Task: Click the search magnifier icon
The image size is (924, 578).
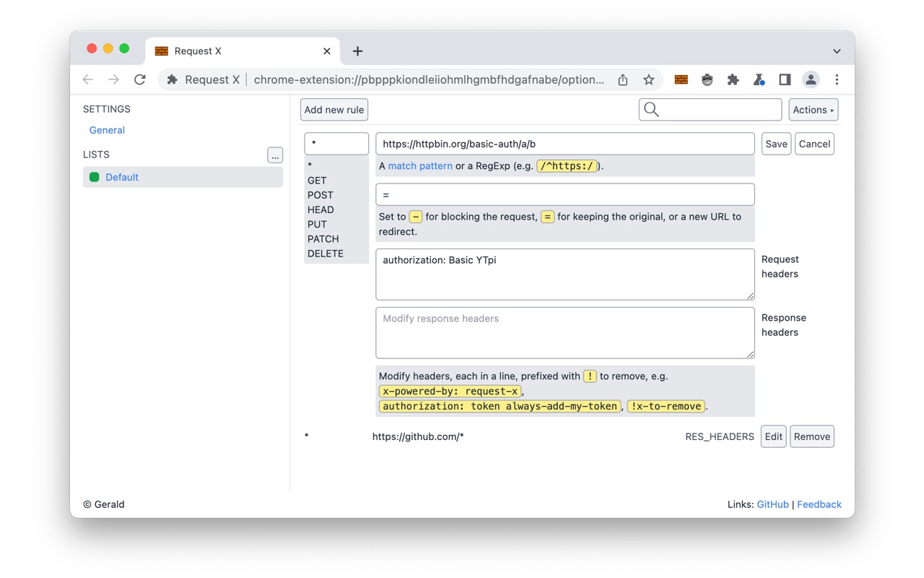Action: (x=651, y=110)
